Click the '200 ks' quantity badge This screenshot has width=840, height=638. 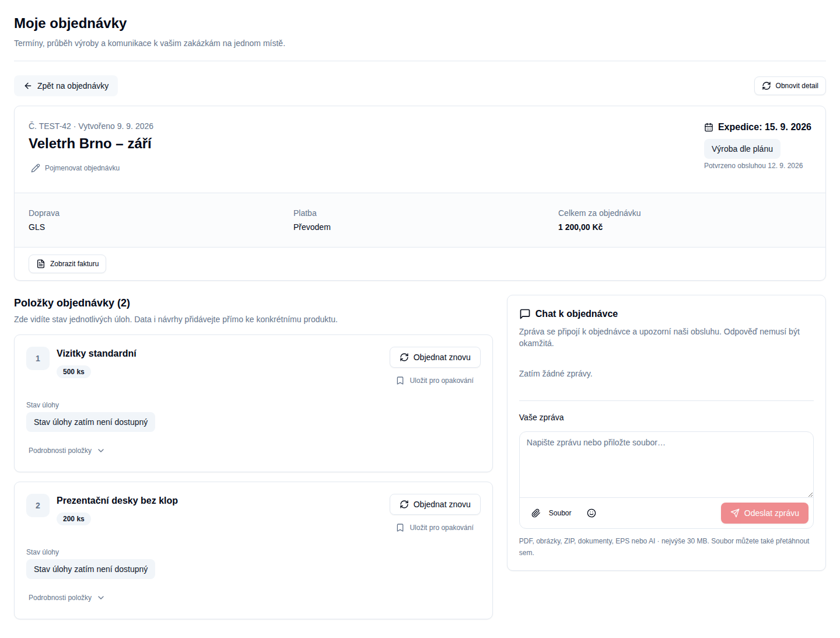click(73, 519)
